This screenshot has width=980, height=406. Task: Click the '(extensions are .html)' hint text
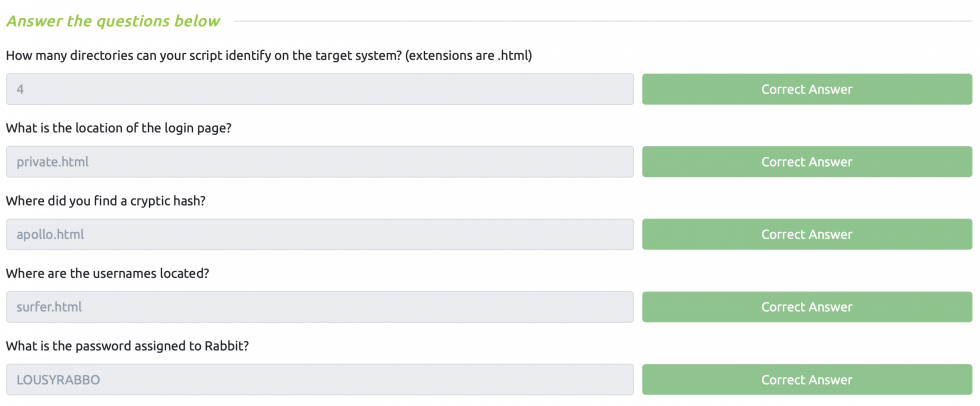(x=468, y=55)
